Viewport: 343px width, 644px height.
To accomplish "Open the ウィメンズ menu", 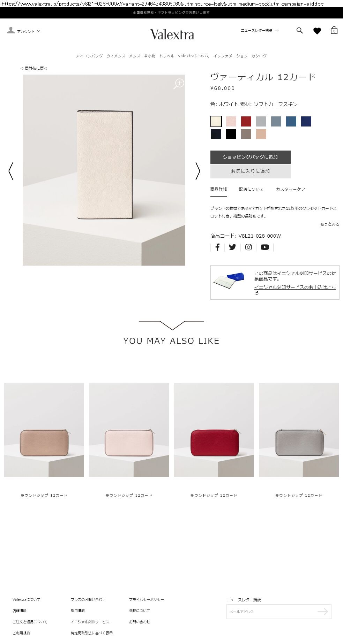I will pos(116,56).
